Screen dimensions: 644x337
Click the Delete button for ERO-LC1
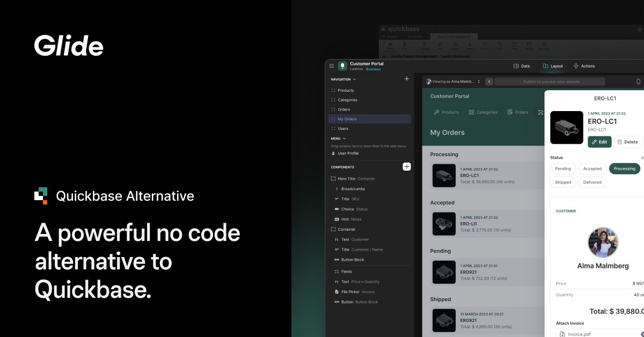[628, 142]
